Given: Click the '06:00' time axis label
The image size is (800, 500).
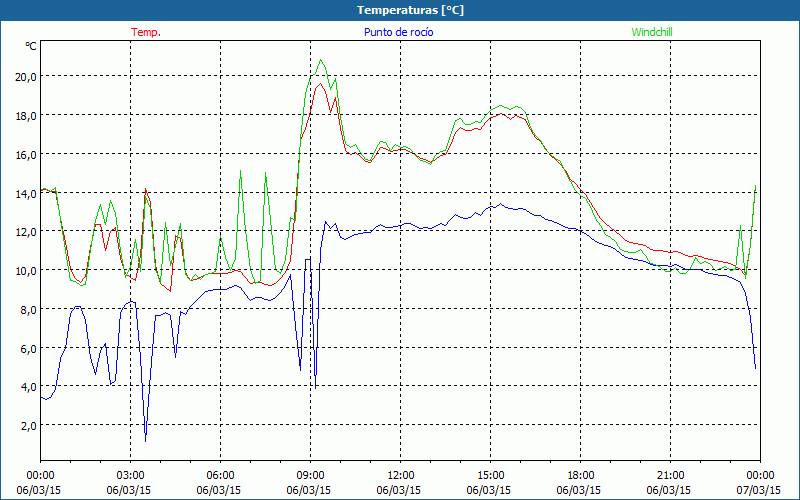Looking at the screenshot, I should (220, 476).
